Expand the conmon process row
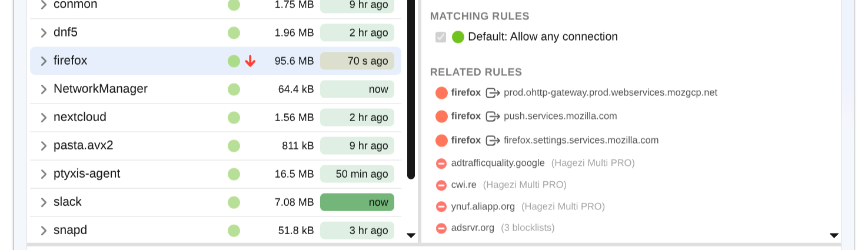Image resolution: width=868 pixels, height=250 pixels. point(43,5)
